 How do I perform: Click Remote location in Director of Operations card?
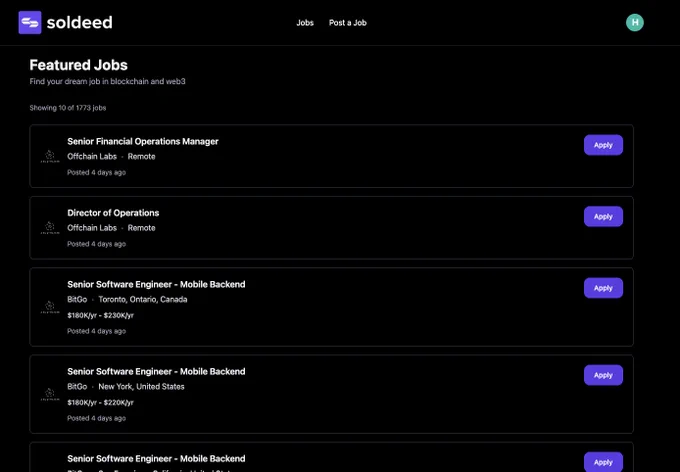[x=141, y=228]
